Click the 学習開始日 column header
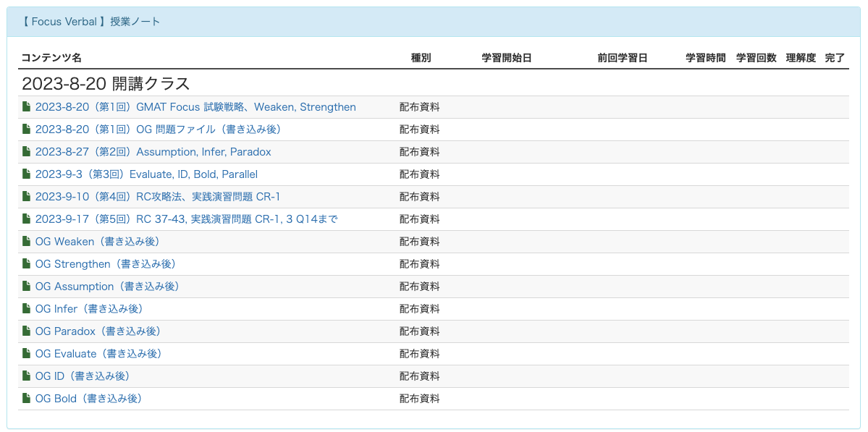Viewport: 868px width, 432px height. click(x=507, y=58)
